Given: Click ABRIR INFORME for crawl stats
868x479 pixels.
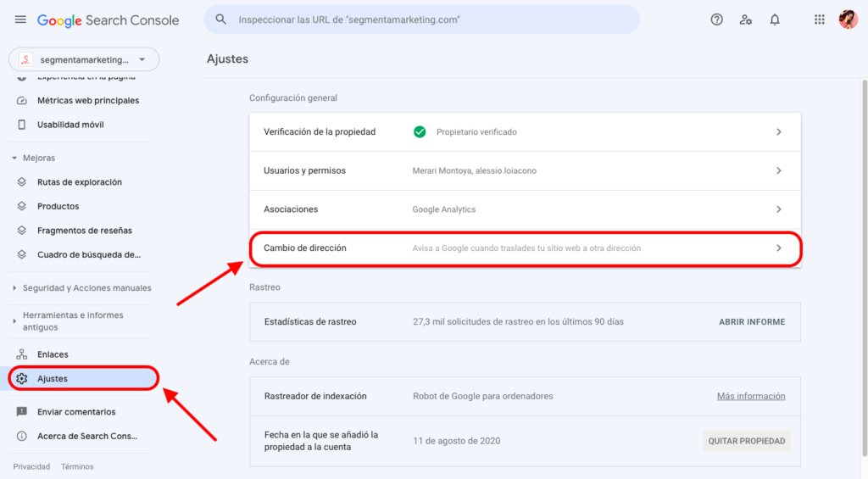Looking at the screenshot, I should [x=752, y=321].
